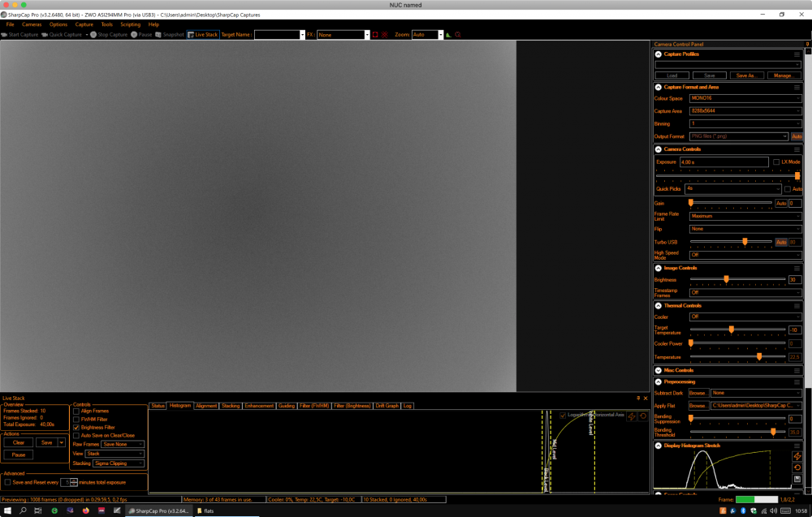Switch to the Enhancement tab
Viewport: 812px width, 517px height.
(259, 406)
